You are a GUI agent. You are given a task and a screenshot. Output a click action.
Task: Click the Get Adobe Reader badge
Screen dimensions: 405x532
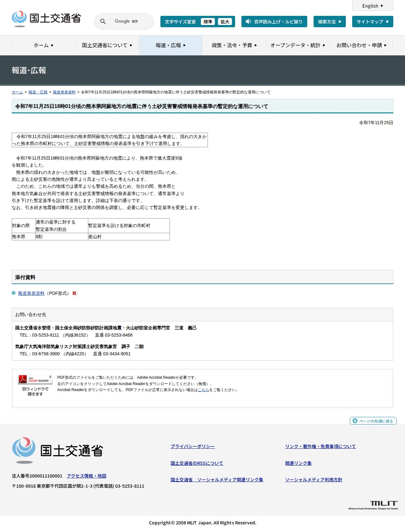tap(35, 379)
